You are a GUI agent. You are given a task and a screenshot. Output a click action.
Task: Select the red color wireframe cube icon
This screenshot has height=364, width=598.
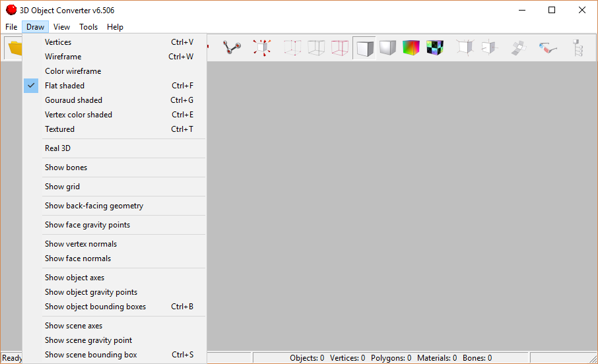click(340, 47)
